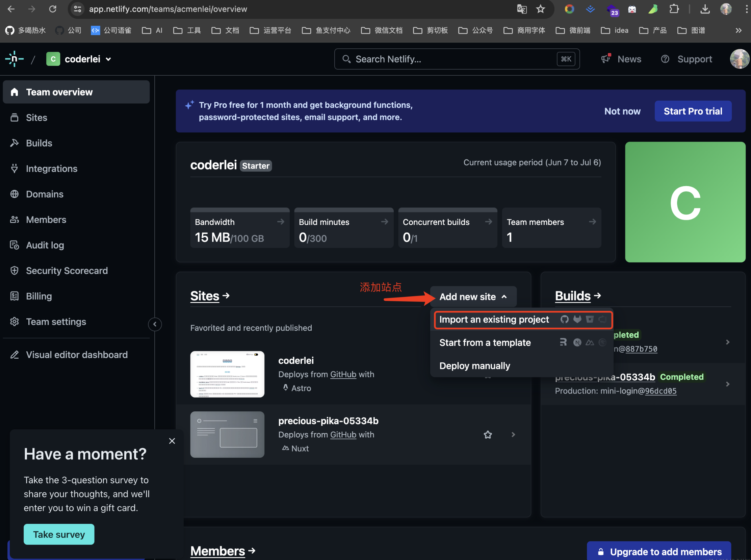Click Start Pro trial button
751x560 pixels.
[693, 111]
